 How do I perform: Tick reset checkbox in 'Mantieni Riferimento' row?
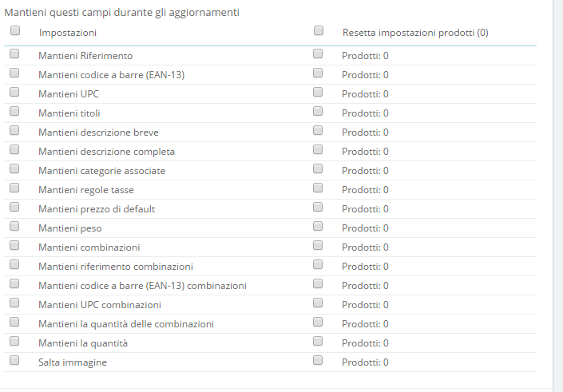[318, 54]
